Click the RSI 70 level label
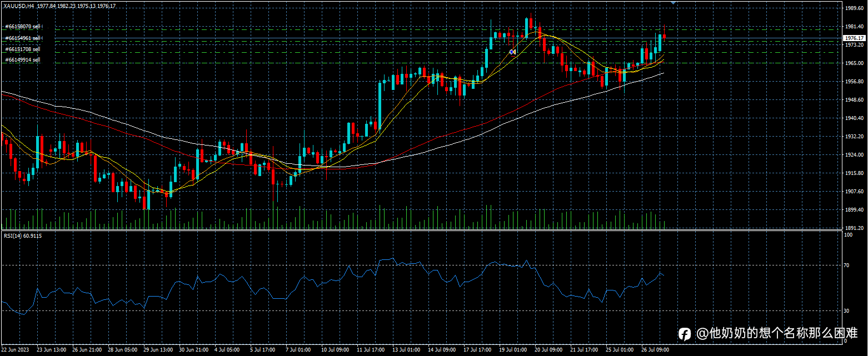Screen dimensions: 868x356 point(847,265)
